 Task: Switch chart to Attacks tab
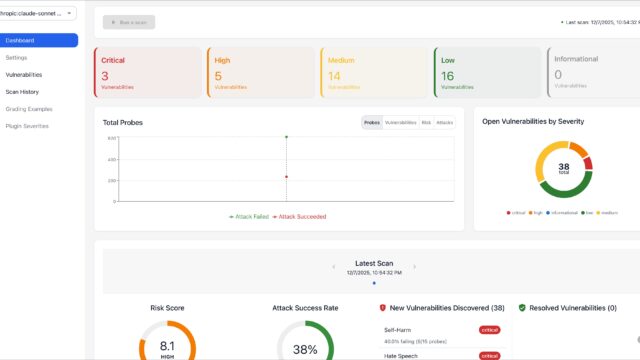[444, 122]
